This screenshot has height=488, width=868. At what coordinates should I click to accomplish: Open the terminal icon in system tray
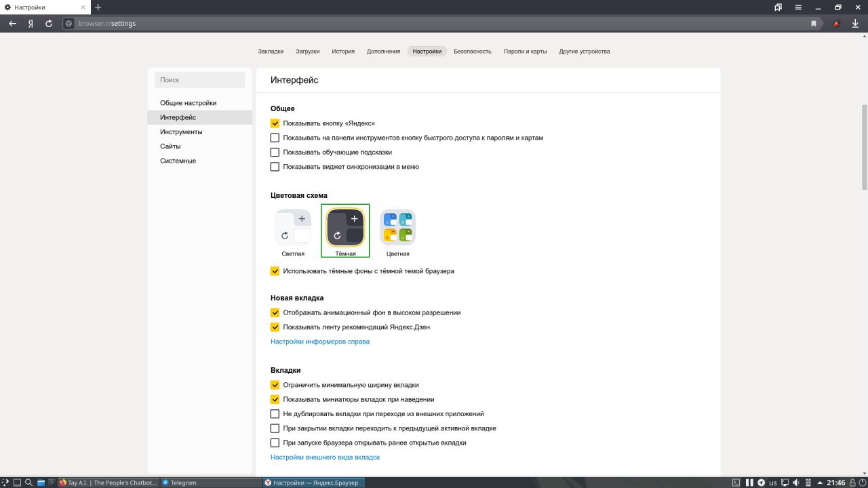point(736,483)
